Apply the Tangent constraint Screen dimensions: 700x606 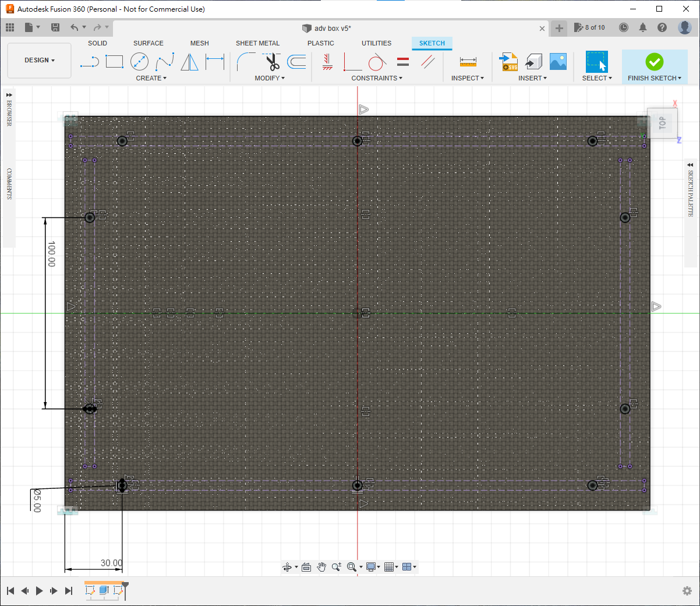point(377,62)
